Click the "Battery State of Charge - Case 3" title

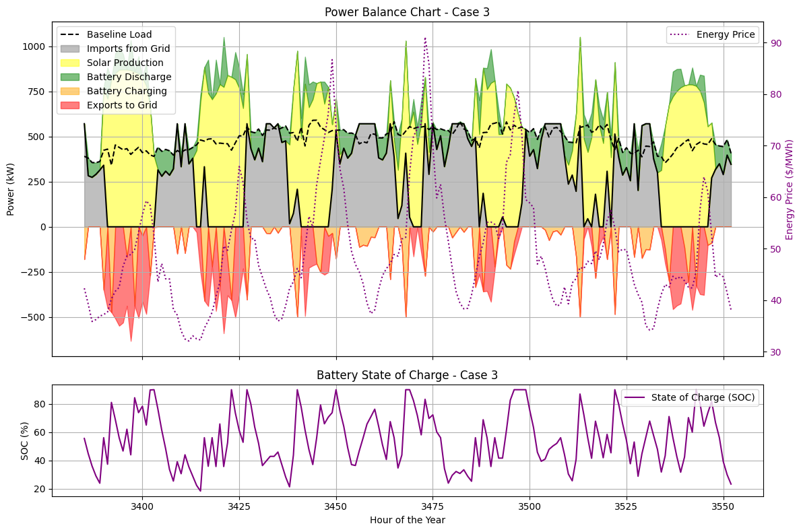coord(407,374)
